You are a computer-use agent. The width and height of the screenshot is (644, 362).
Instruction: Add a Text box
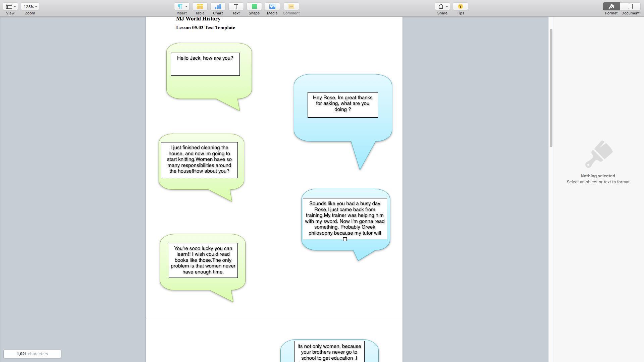click(236, 6)
